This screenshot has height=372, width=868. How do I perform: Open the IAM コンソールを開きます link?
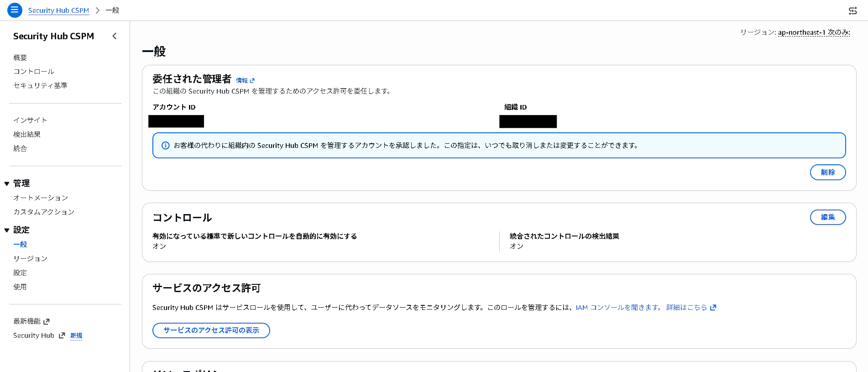[618, 308]
